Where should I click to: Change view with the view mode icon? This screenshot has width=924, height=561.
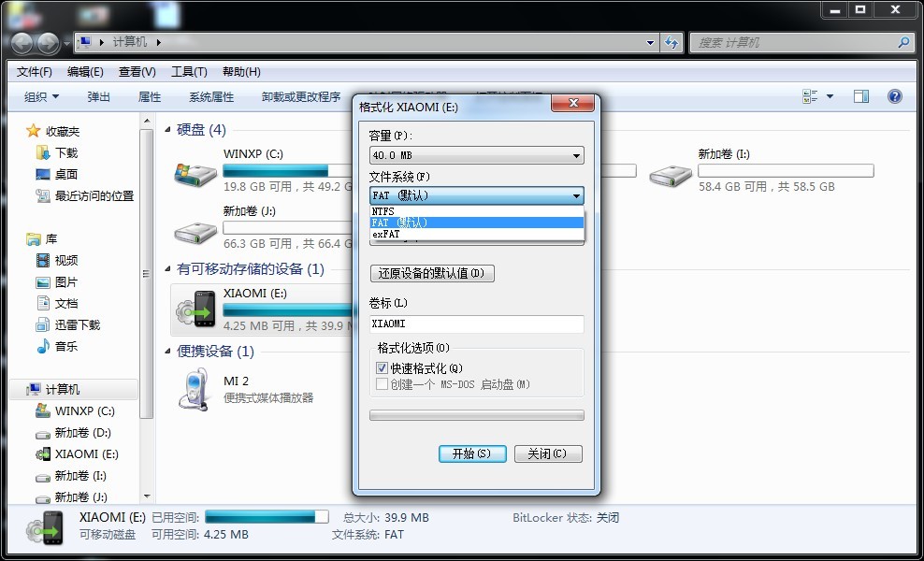tap(810, 96)
